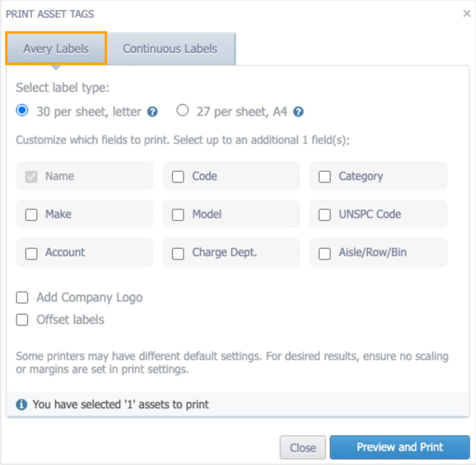Click the info icon beside assets selected message

click(x=22, y=405)
